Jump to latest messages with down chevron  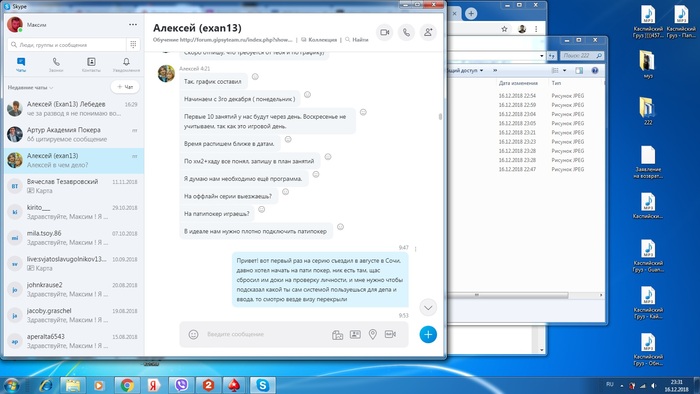(428, 307)
